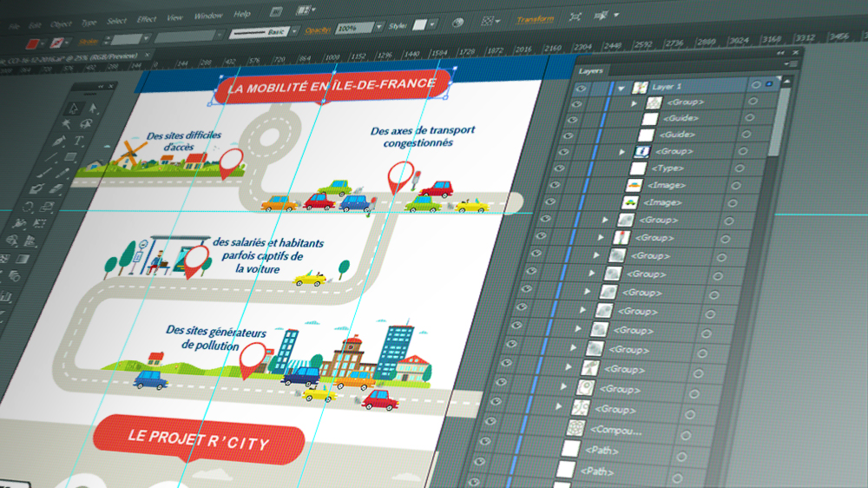Hide Layer 1 with its eye icon
Image resolution: width=868 pixels, height=488 pixels.
581,87
